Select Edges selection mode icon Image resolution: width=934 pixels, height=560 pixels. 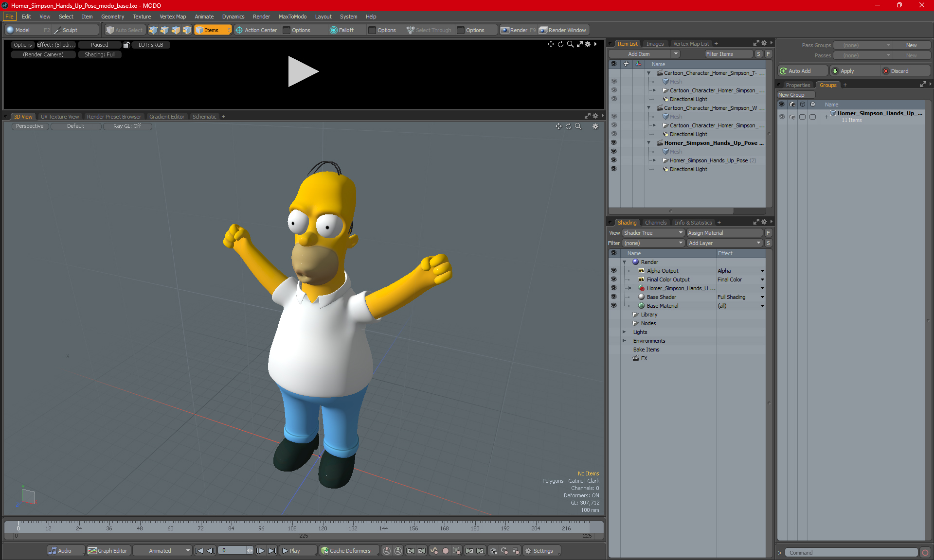(164, 30)
